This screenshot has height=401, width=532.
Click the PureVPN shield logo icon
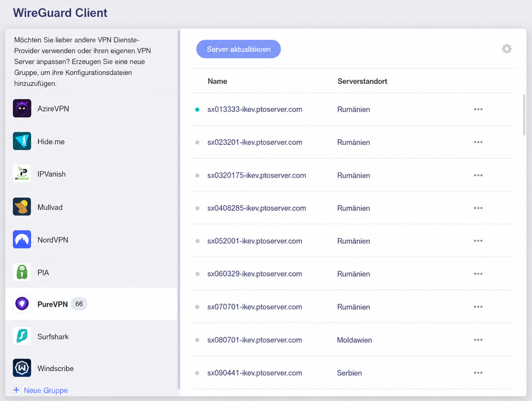click(22, 304)
